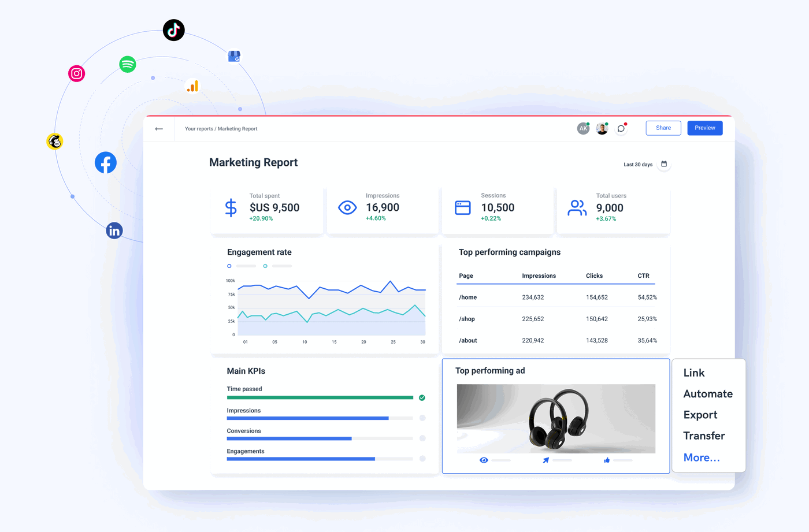Click the back arrow in the report header
Viewport: 809px width, 532px height.
pos(159,128)
